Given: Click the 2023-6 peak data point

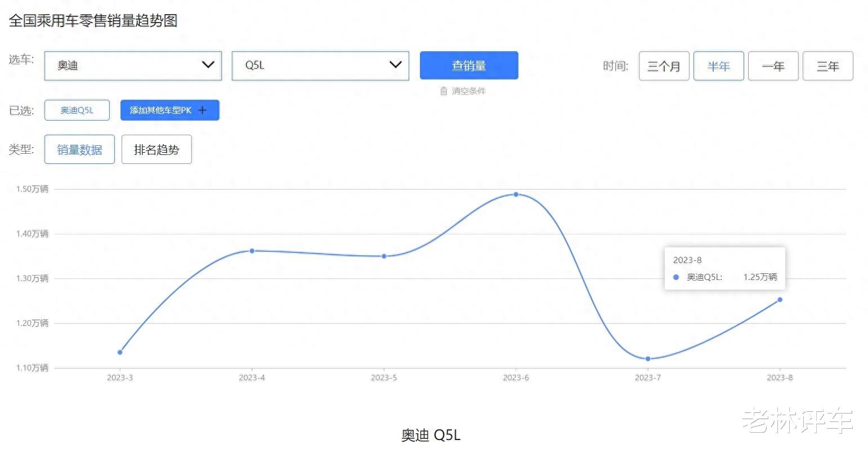Looking at the screenshot, I should point(516,194).
